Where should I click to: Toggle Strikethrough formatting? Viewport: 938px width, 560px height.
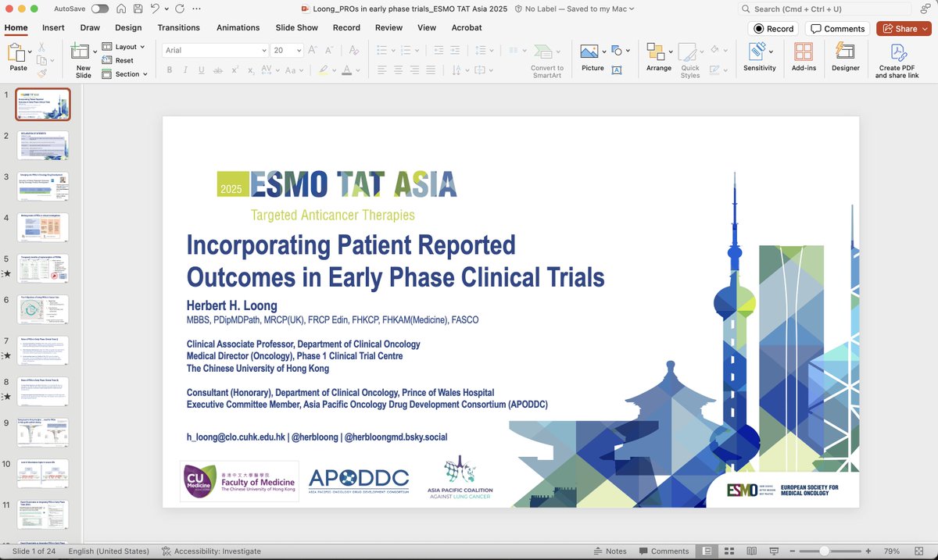pos(218,70)
